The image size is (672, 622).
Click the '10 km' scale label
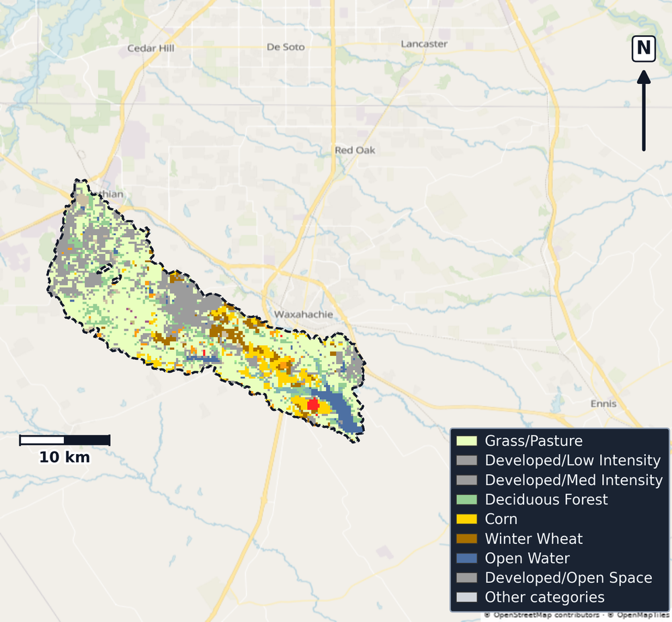[65, 457]
